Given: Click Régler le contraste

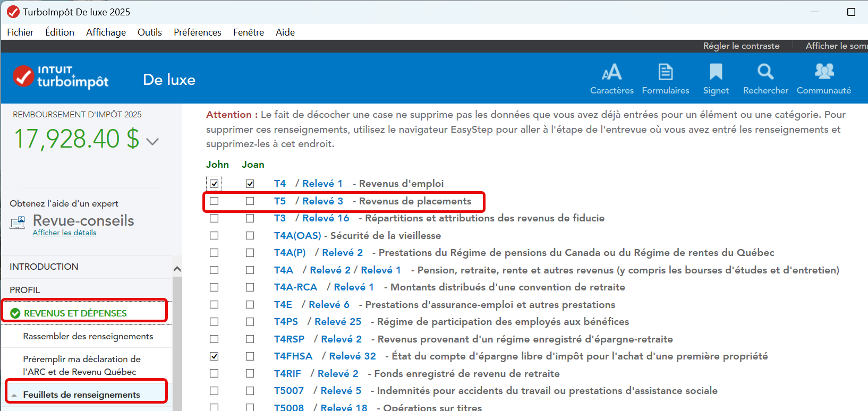Looking at the screenshot, I should 741,46.
